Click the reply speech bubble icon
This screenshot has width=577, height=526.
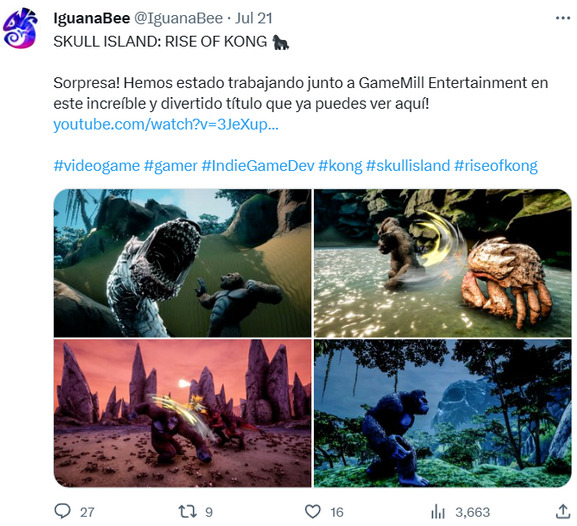(x=62, y=511)
